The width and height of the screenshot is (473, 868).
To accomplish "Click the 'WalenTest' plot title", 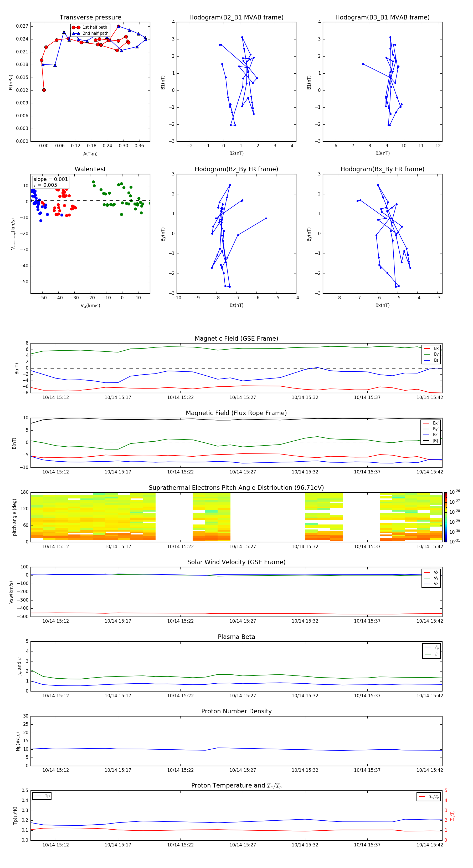I will [90, 169].
